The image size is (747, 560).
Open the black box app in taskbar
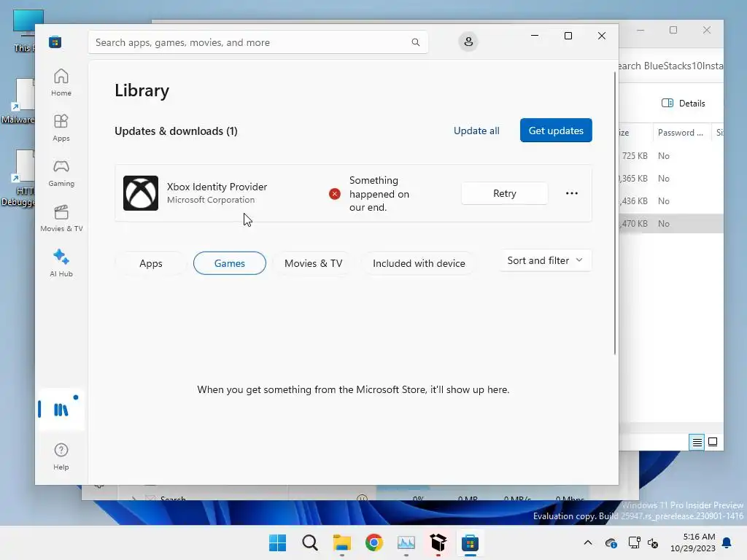[438, 542]
